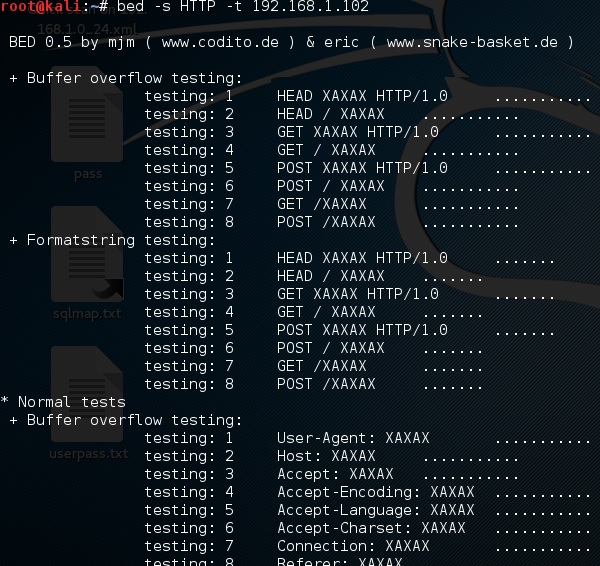Click the "BED 0.5 by mjm" banner text

(70, 42)
